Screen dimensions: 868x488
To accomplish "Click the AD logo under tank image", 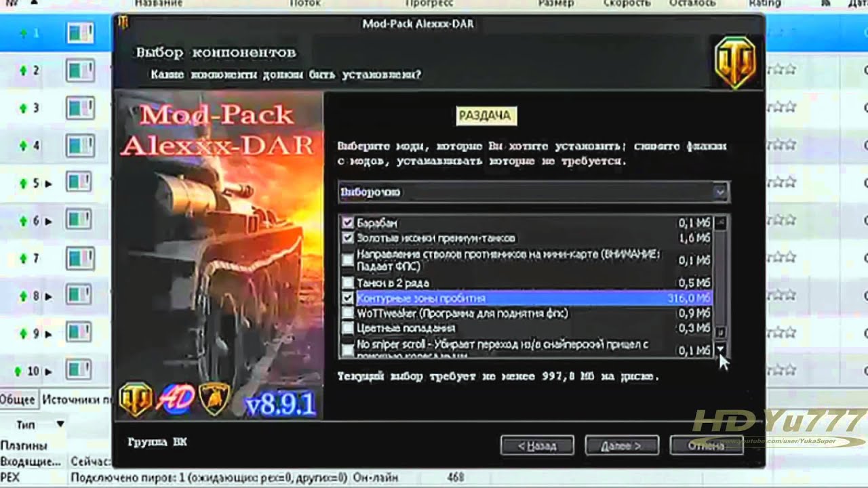I will [x=176, y=399].
